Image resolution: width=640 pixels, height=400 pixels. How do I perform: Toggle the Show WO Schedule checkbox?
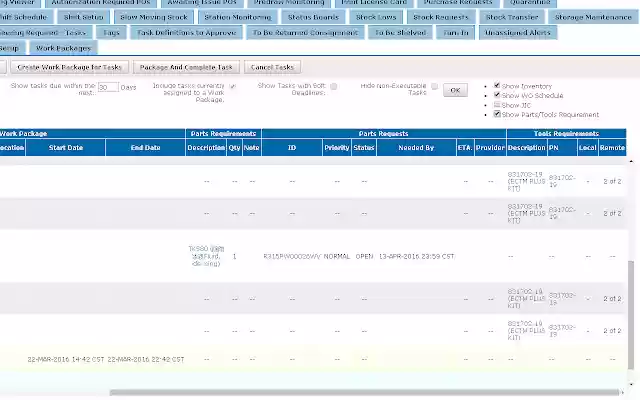tap(497, 95)
